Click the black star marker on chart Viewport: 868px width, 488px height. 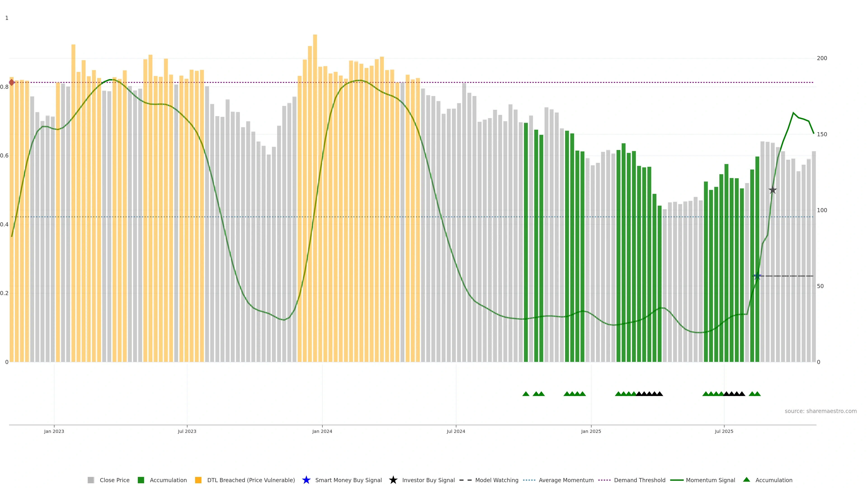(773, 190)
